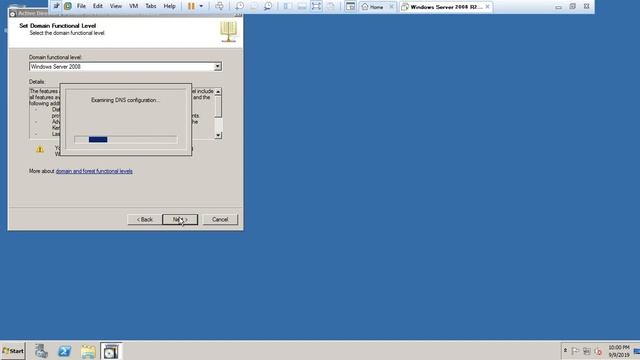Click the green VMware app icon

pyautogui.click(x=68, y=6)
